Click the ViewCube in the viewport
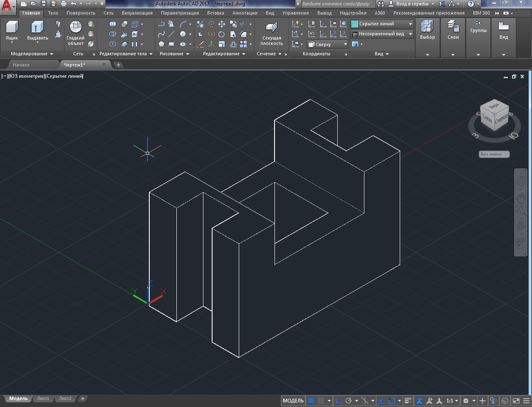 (x=495, y=116)
